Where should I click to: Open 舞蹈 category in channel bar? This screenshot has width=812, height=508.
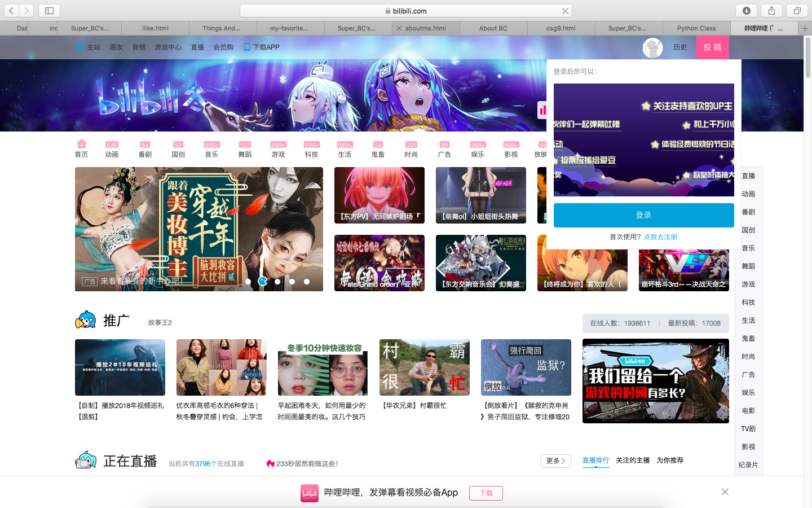245,150
